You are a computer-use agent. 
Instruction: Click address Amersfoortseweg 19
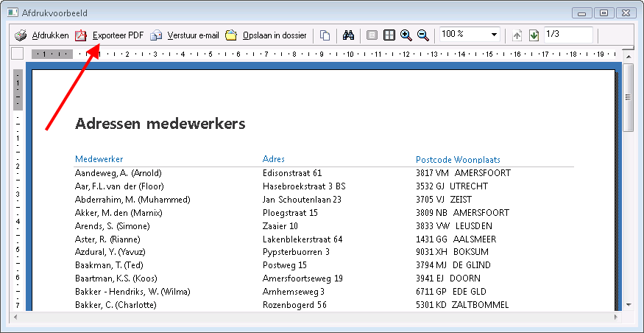click(x=302, y=278)
